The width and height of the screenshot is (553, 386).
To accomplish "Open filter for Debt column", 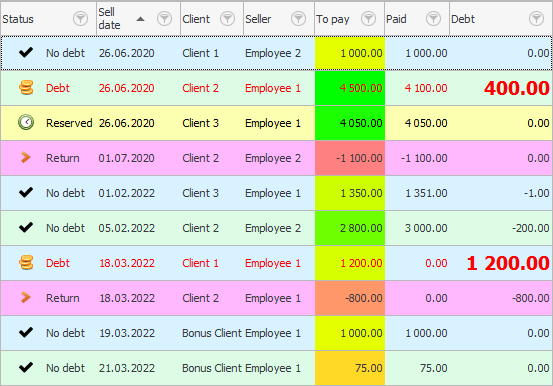I will [x=536, y=18].
